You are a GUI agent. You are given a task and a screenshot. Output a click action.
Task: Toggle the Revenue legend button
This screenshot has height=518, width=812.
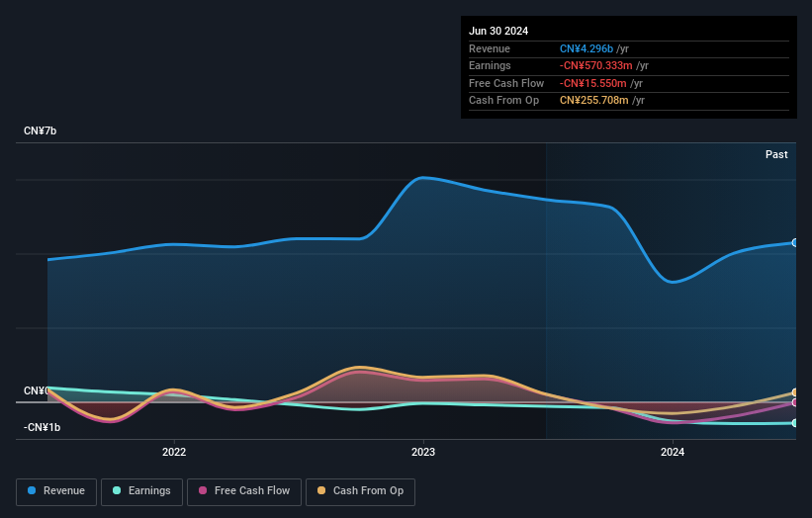(x=56, y=491)
